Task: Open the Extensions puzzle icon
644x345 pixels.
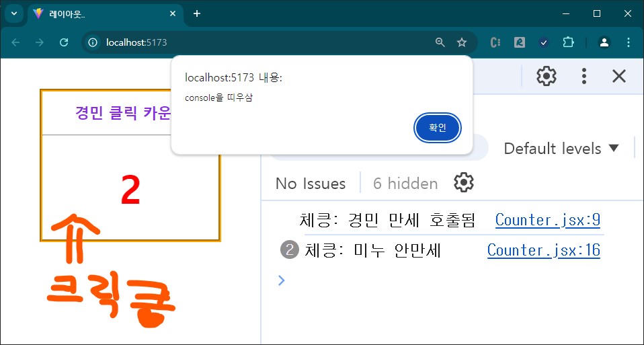Action: pos(569,42)
